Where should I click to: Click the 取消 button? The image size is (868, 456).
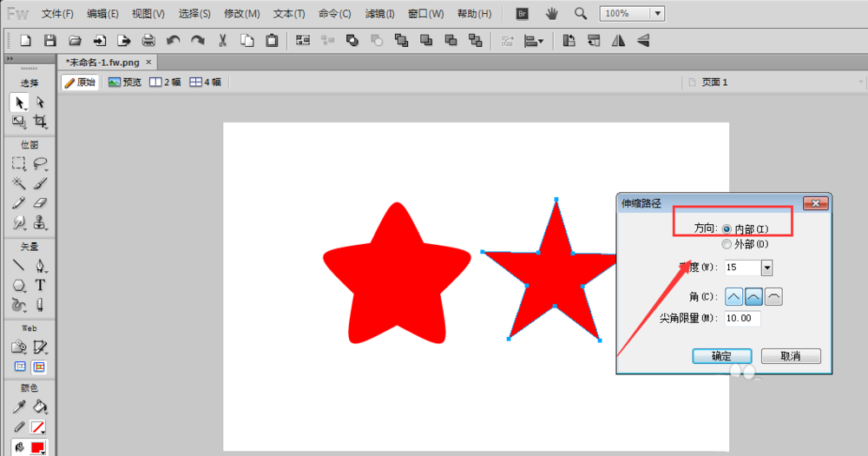(790, 356)
